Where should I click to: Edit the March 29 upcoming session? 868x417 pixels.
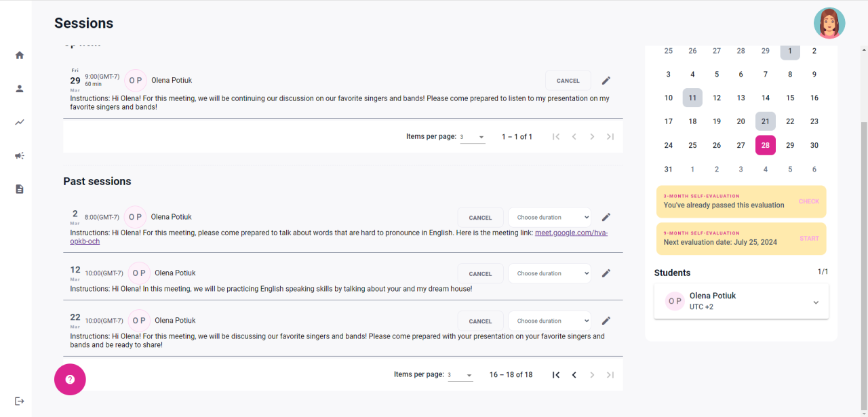click(606, 81)
